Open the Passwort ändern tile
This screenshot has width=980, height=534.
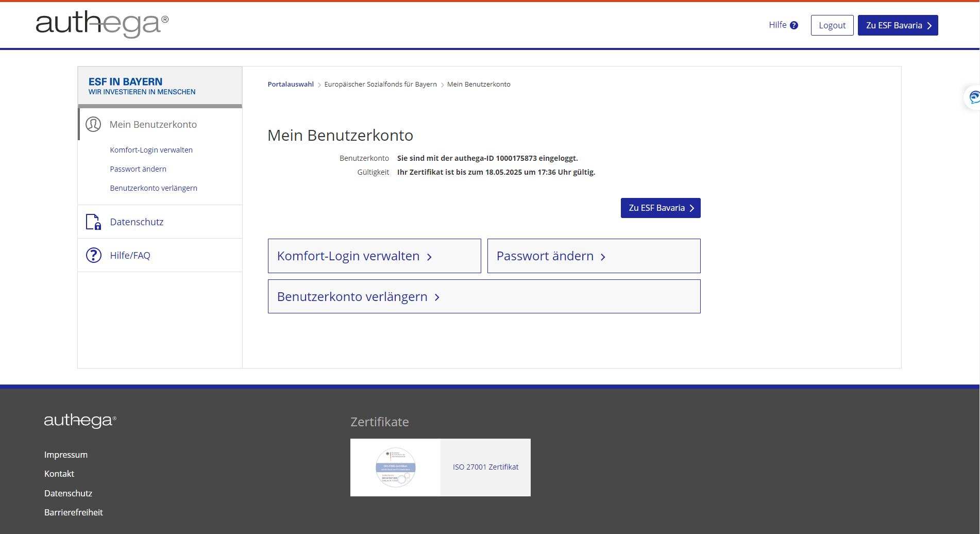[x=594, y=256]
